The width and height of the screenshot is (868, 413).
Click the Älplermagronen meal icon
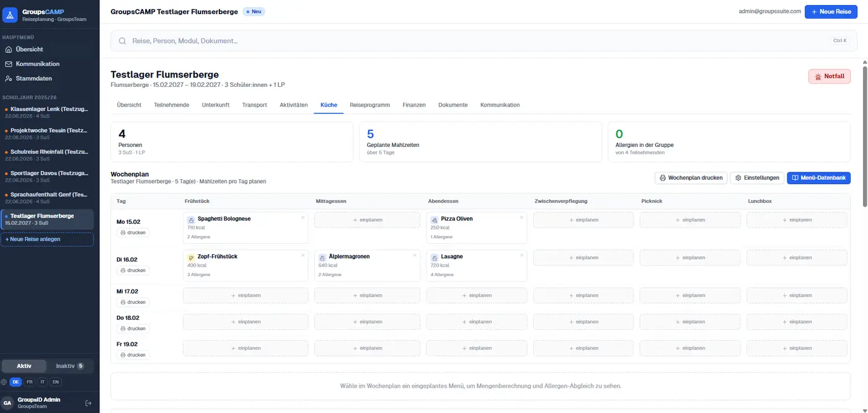click(x=322, y=257)
